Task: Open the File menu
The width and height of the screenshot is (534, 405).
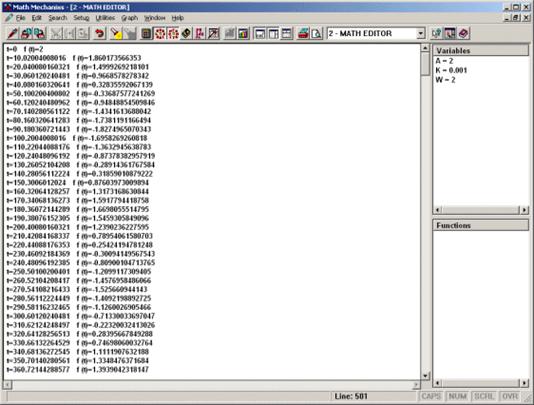Action: pyautogui.click(x=20, y=18)
